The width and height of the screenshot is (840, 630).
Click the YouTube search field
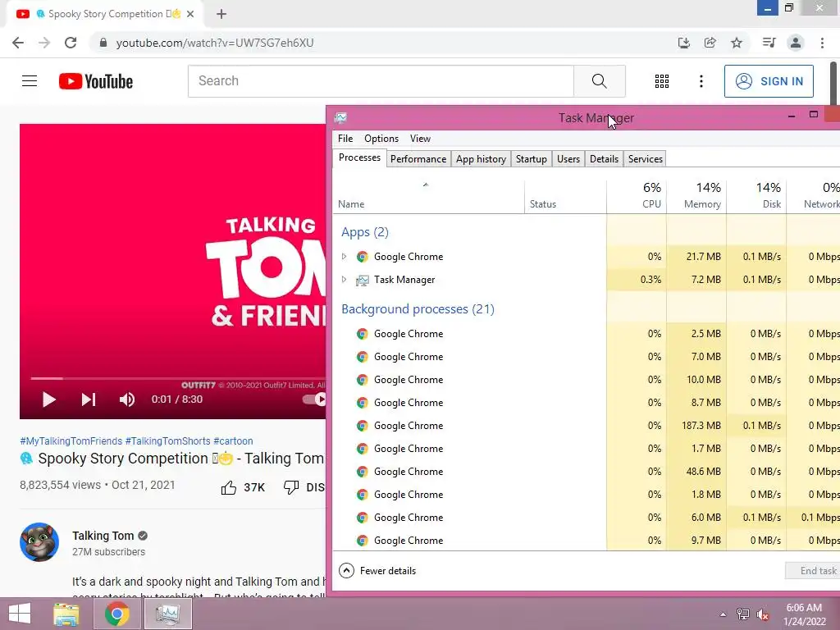[381, 81]
